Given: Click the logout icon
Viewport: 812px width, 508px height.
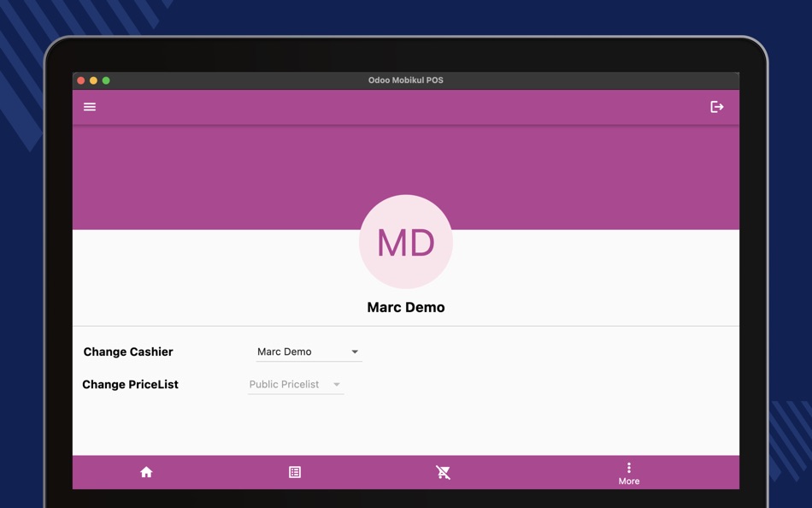Looking at the screenshot, I should (717, 107).
